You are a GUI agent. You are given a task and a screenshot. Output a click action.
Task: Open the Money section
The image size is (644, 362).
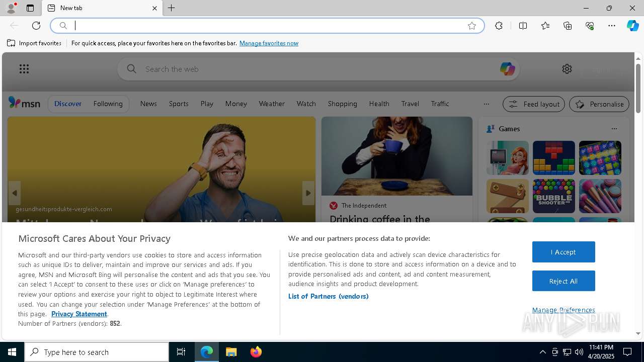pos(236,104)
